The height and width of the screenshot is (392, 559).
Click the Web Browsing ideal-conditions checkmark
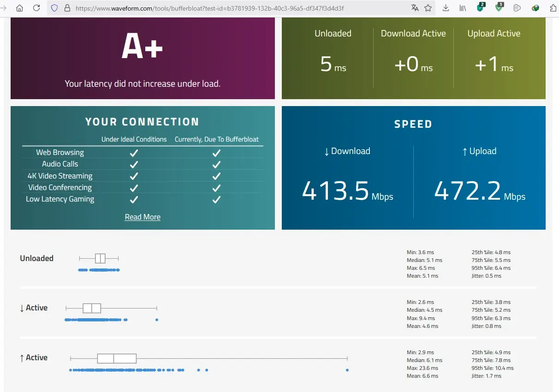tap(134, 152)
